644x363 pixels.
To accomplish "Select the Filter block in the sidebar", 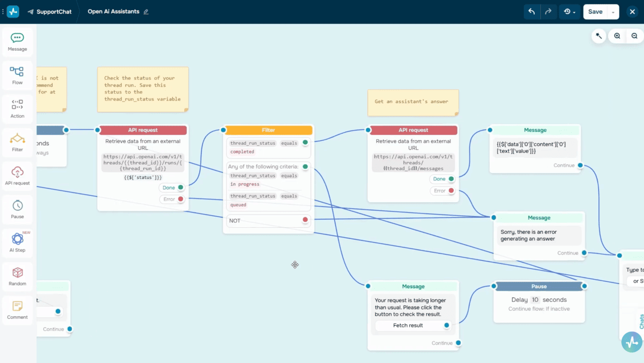I will pyautogui.click(x=17, y=142).
